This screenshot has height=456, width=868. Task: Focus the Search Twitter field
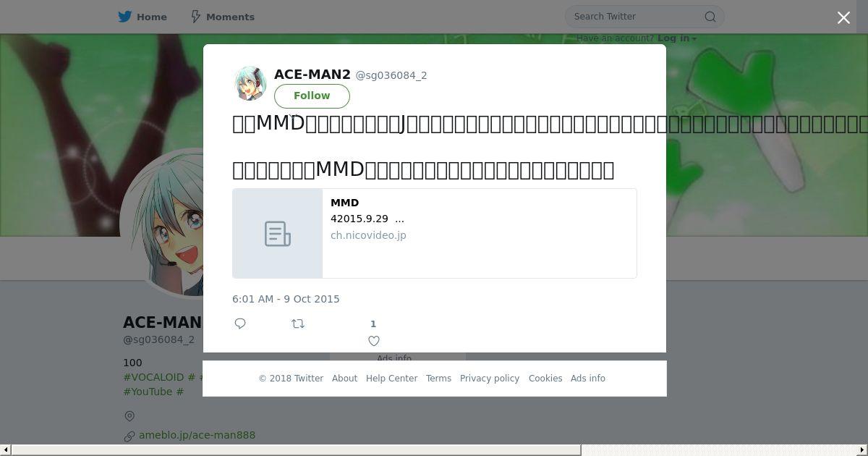tap(637, 17)
